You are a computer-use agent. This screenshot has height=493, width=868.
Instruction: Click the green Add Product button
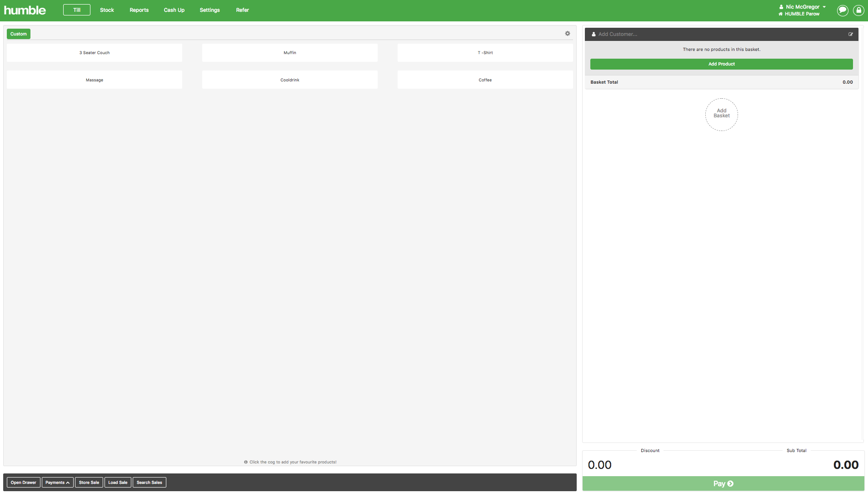722,64
